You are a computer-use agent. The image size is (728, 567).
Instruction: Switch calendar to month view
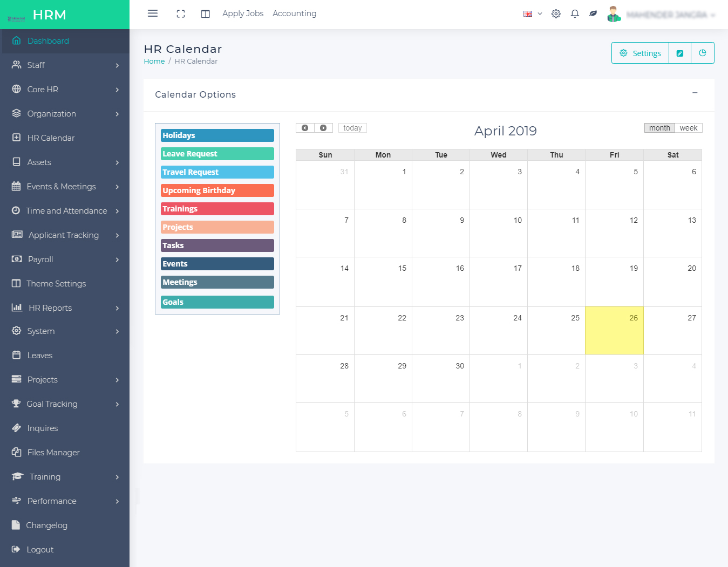pyautogui.click(x=659, y=128)
